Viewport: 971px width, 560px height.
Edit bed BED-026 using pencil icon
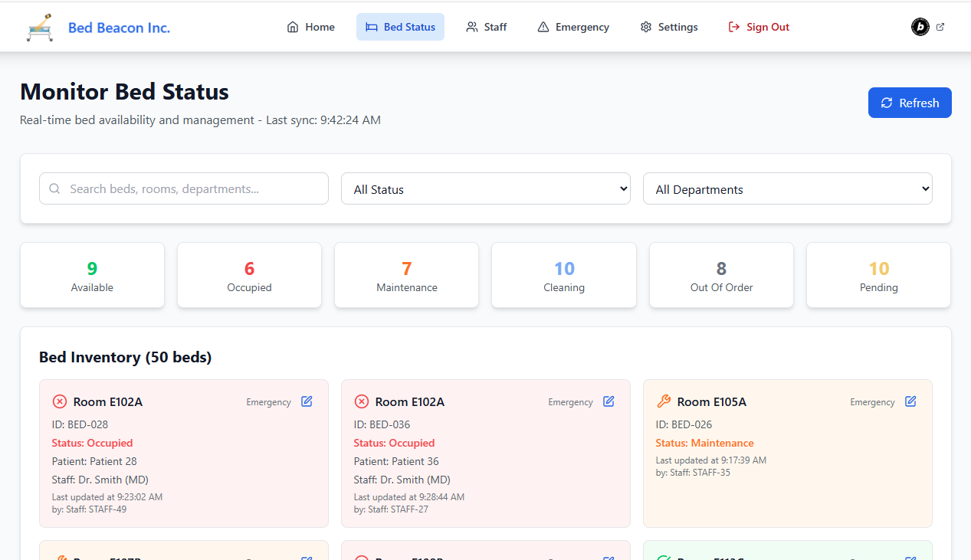[910, 401]
